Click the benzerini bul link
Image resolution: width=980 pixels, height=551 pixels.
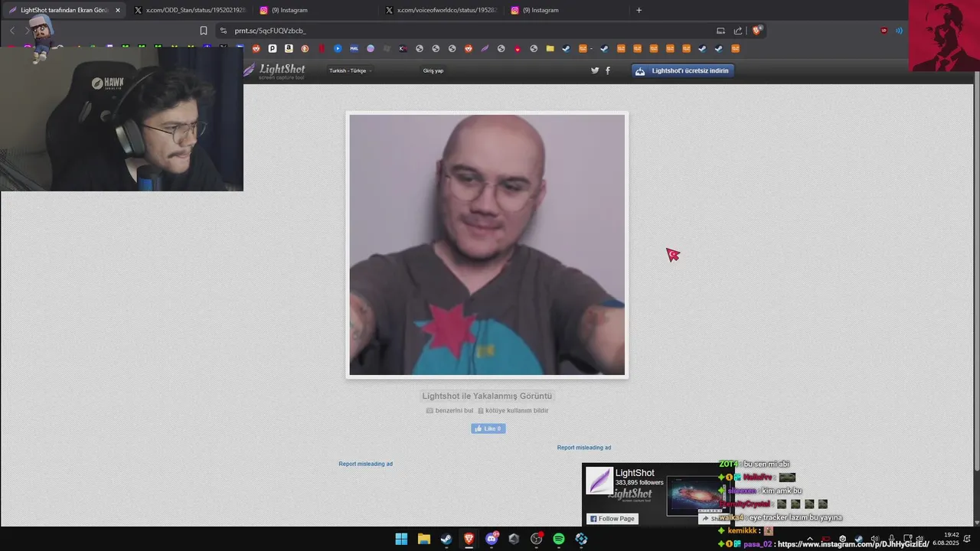coord(454,411)
